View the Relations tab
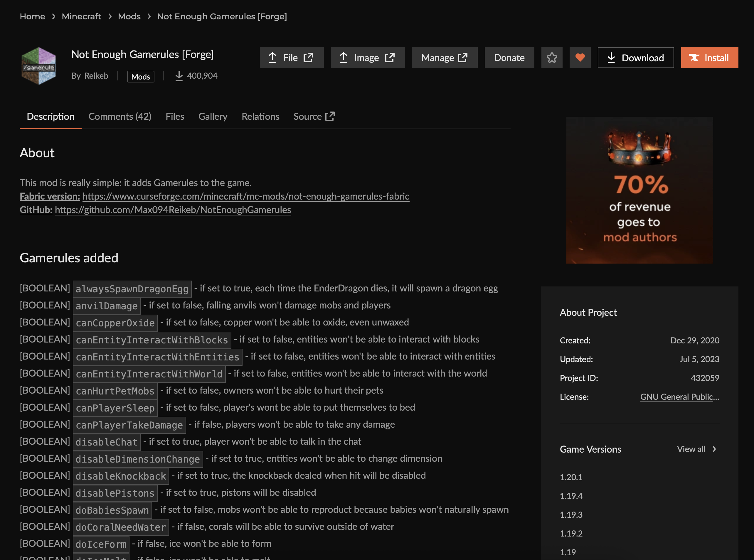This screenshot has height=560, width=754. 260,116
